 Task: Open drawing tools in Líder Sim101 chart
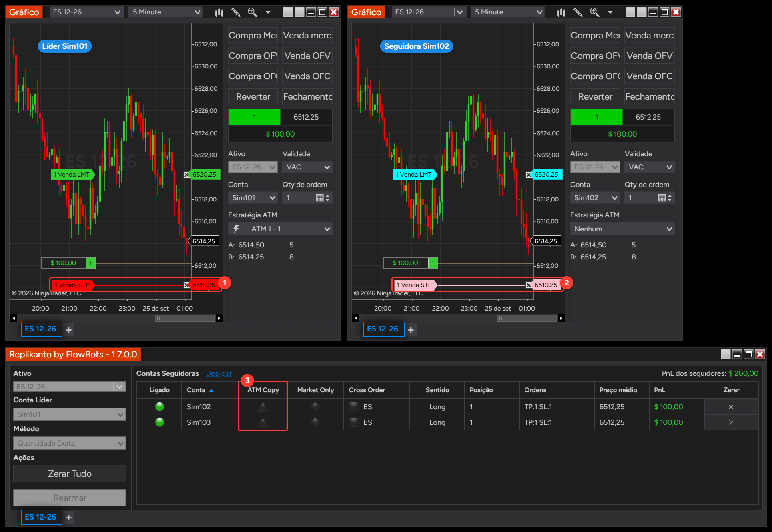tap(236, 12)
